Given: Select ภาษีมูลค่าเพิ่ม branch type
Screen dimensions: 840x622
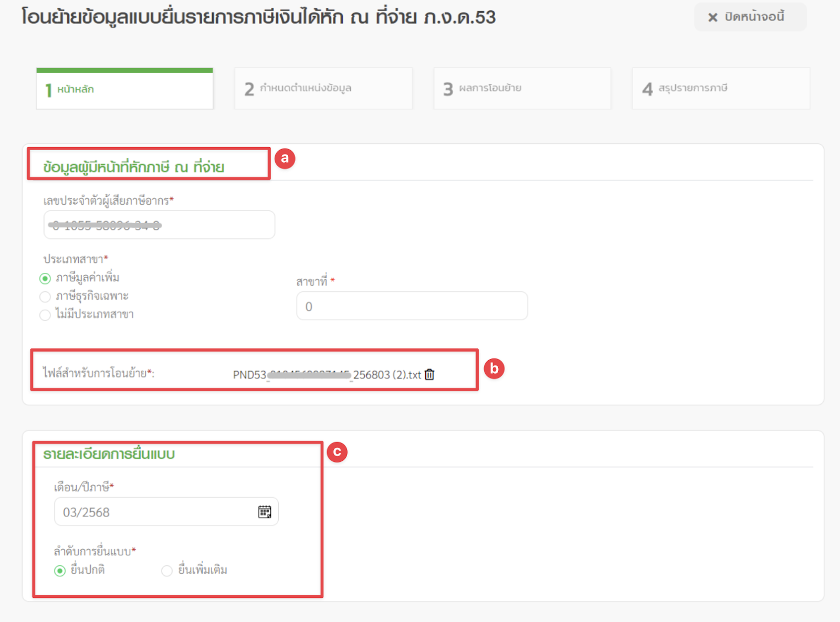Looking at the screenshot, I should point(46,278).
